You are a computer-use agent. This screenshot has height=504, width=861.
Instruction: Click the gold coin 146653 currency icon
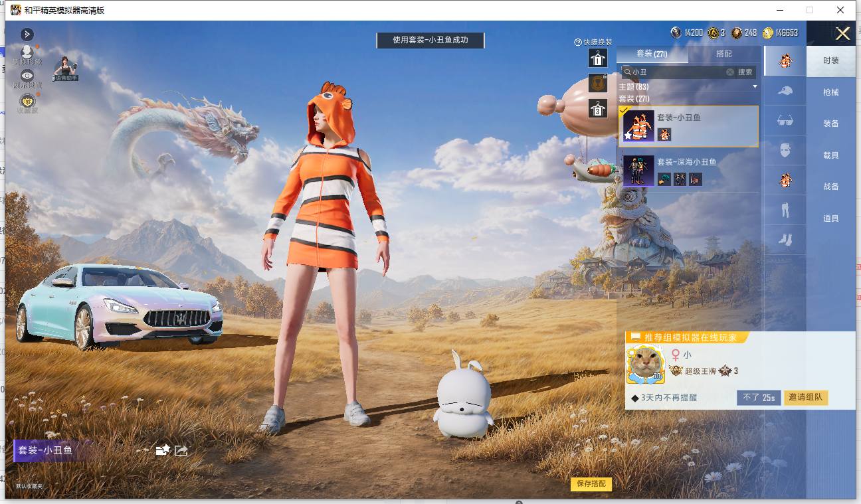pos(768,33)
